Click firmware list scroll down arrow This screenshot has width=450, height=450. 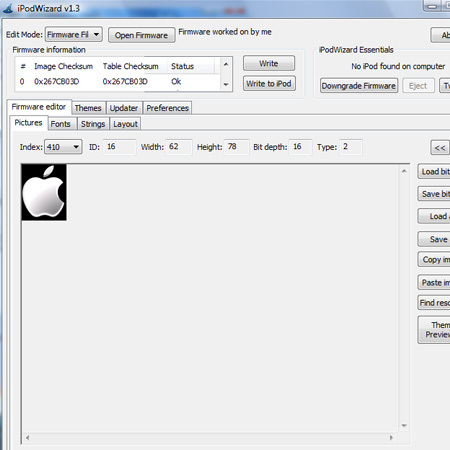tap(226, 84)
